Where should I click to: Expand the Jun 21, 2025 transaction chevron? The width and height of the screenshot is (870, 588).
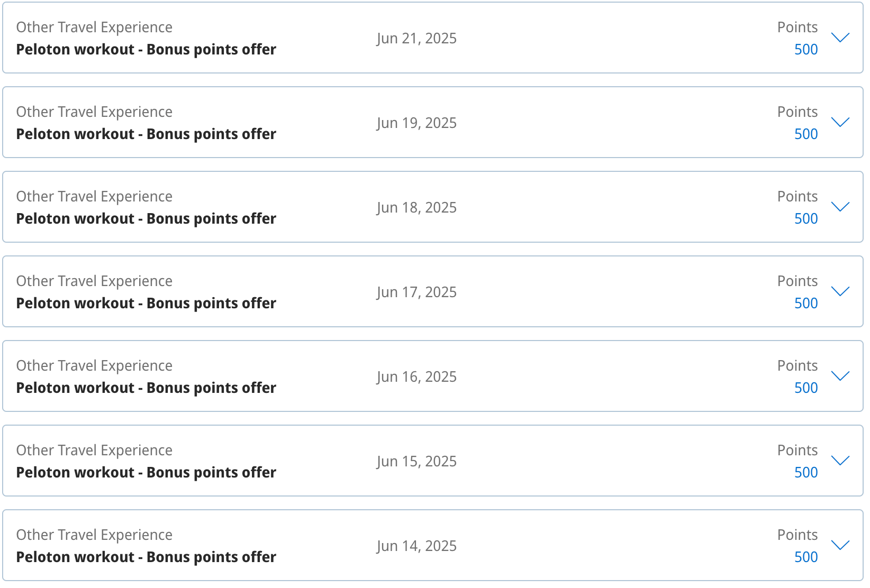pyautogui.click(x=840, y=38)
